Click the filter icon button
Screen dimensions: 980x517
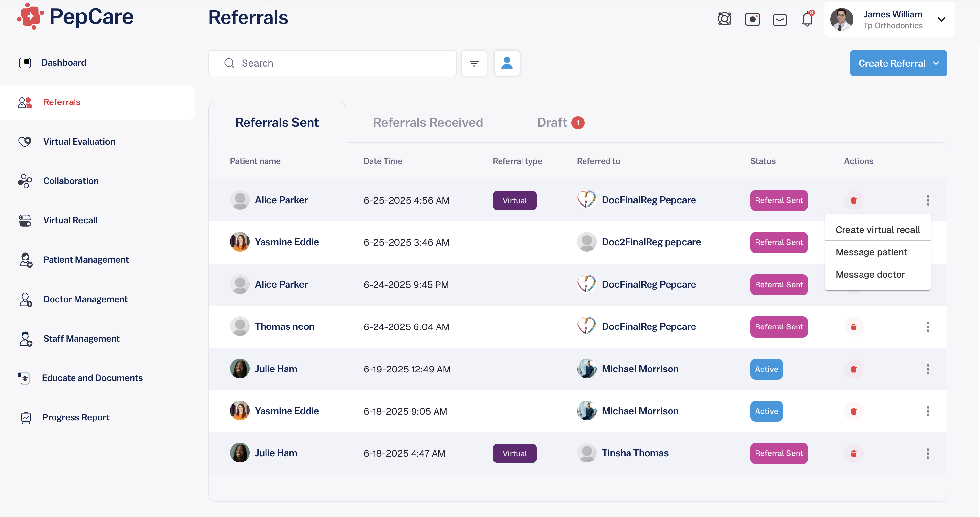point(474,63)
